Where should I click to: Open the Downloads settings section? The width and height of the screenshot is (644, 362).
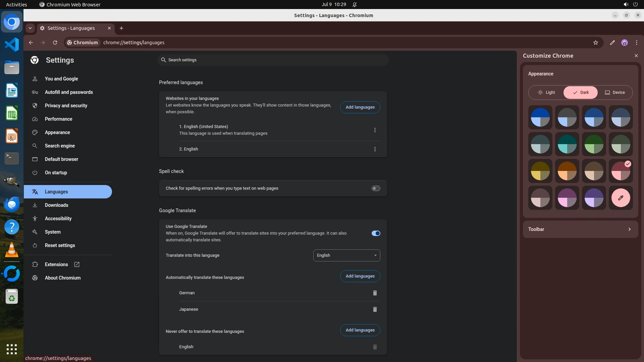[x=56, y=205]
